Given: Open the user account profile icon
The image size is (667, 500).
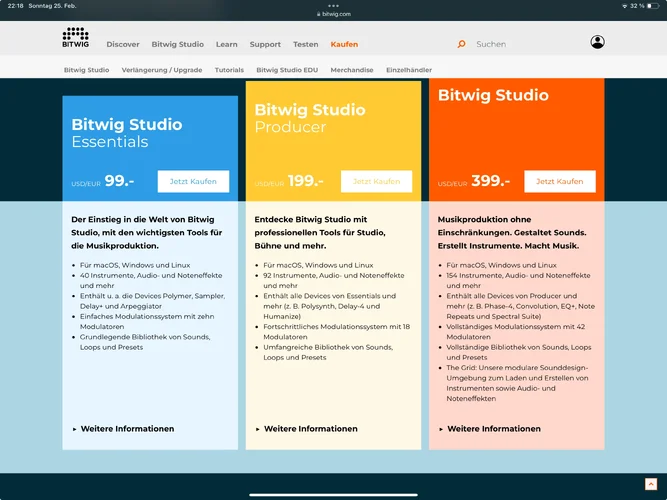Looking at the screenshot, I should (x=597, y=42).
